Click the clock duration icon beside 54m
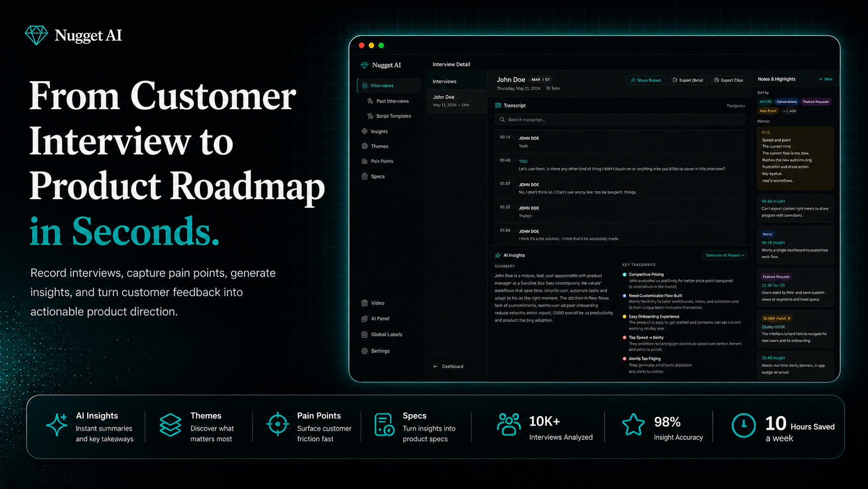 click(548, 89)
